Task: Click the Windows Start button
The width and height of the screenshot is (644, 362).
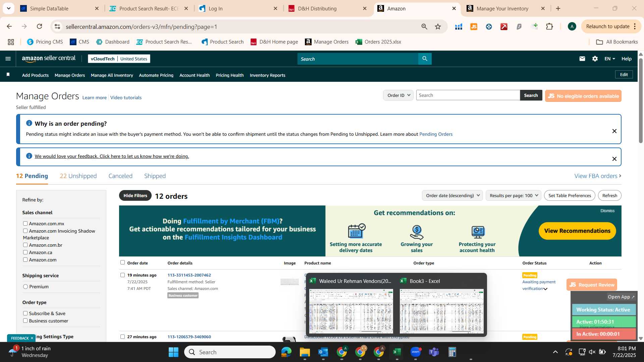Action: [173, 352]
